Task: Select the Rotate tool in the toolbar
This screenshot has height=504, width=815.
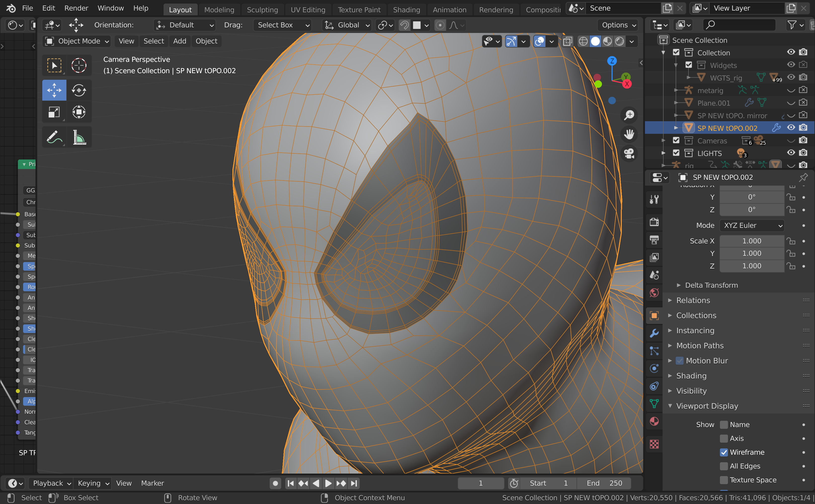Action: [79, 90]
